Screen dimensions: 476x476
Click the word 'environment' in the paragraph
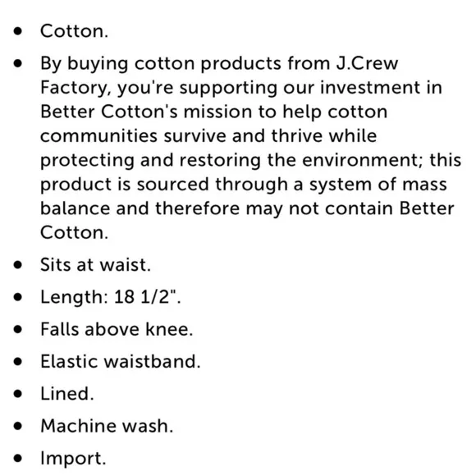click(x=362, y=160)
